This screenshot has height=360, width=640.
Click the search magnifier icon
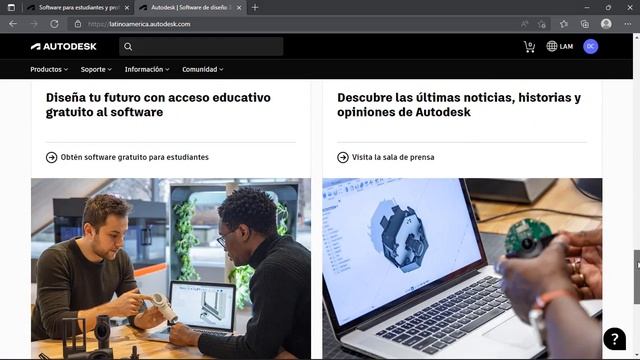pos(128,47)
